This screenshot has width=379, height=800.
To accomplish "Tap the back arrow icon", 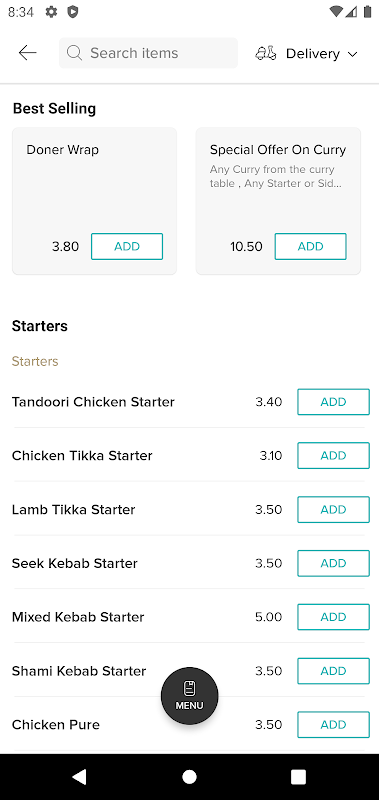I will point(28,53).
